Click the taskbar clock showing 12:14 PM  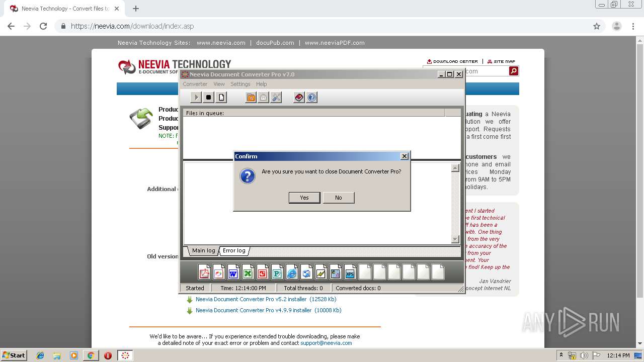pyautogui.click(x=618, y=355)
